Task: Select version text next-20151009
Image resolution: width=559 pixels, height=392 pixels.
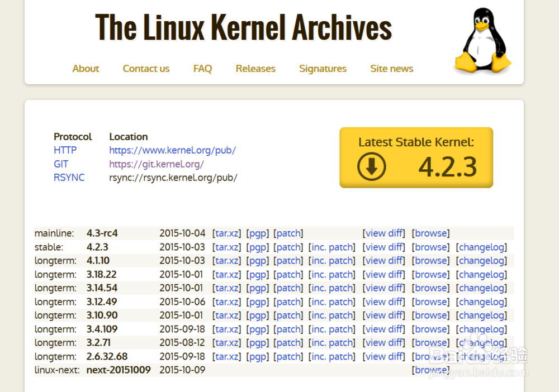Action: coord(119,370)
